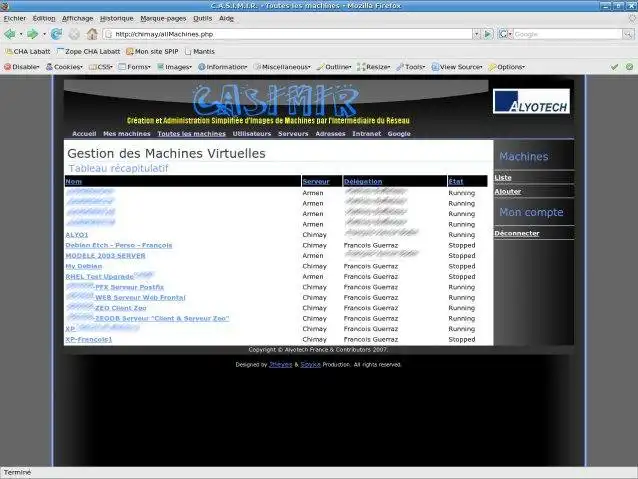Open the Outline developer menu
Screen dimensions: 638x479
(x=334, y=67)
